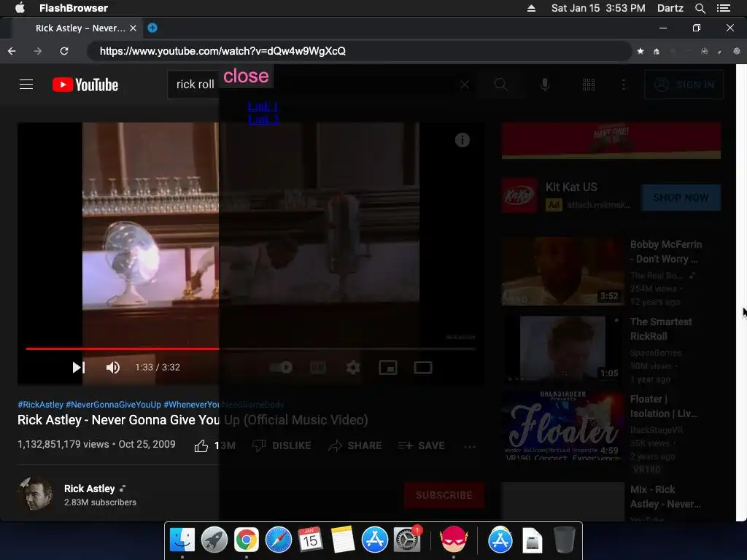Open Bobby McFerrin Don't Worry video thumbnail

point(562,271)
